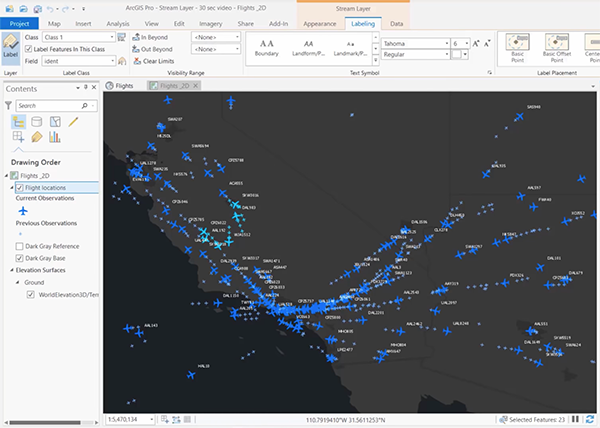Switch to the Analysis ribbon tab
Image resolution: width=600 pixels, height=428 pixels.
118,23
